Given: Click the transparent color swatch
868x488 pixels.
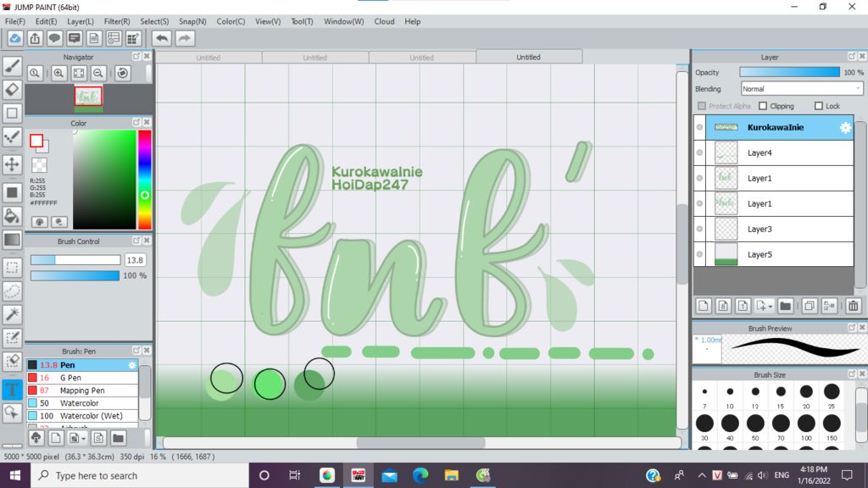Looking at the screenshot, I should 39,165.
